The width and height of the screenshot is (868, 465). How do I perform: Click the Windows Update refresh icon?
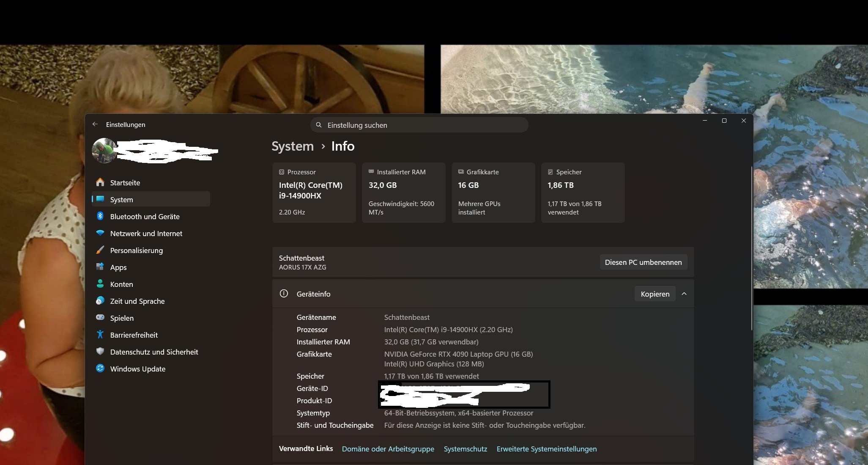(100, 369)
